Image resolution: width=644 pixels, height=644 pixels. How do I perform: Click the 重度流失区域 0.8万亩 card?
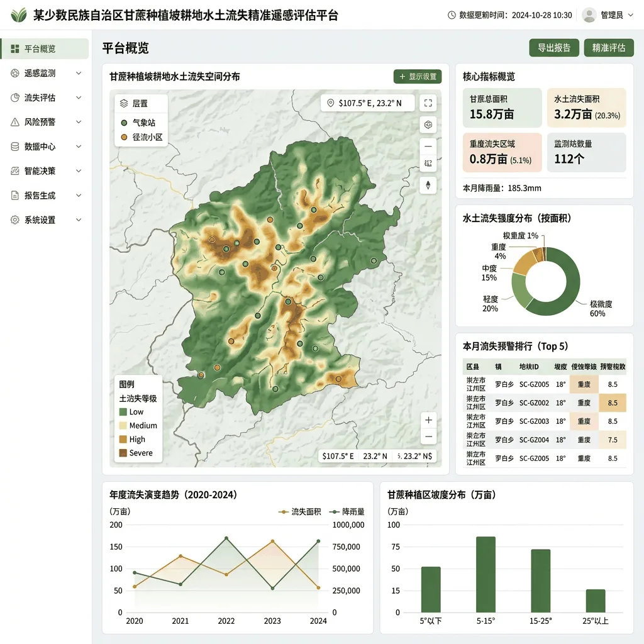coord(502,152)
